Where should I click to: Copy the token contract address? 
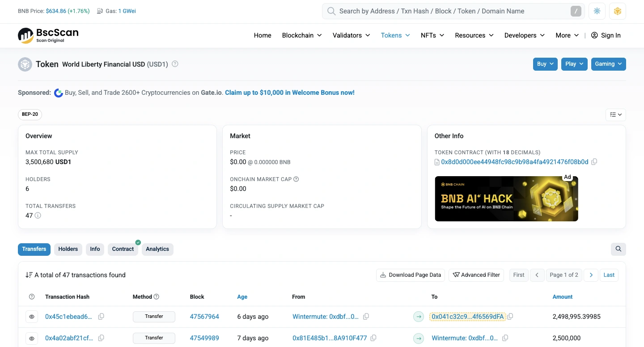coord(594,162)
